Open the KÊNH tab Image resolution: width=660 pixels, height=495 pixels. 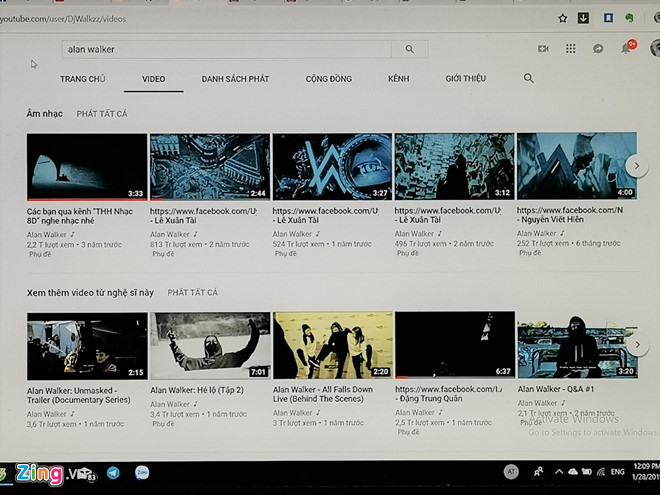coord(399,78)
